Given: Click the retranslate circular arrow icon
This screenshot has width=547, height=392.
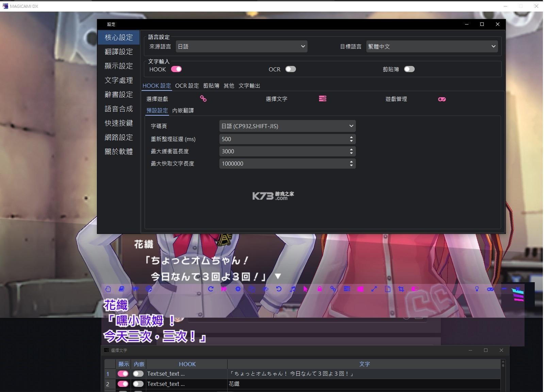Looking at the screenshot, I should [211, 289].
